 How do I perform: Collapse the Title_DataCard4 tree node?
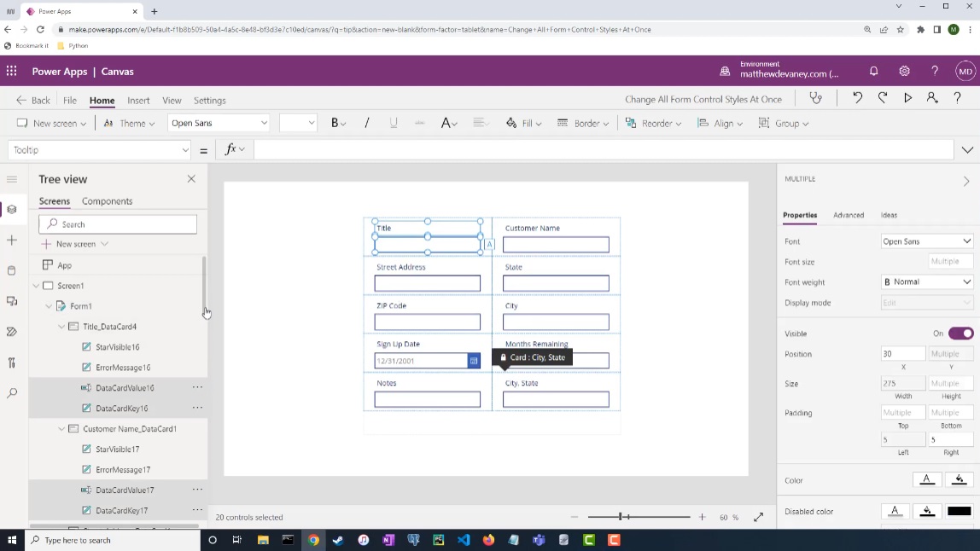[x=61, y=327]
